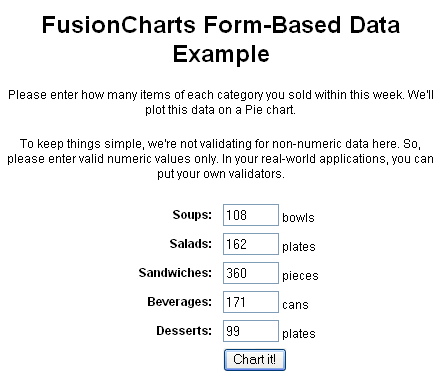Click the Chart it! button
Image resolution: width=445 pixels, height=387 pixels.
point(255,360)
